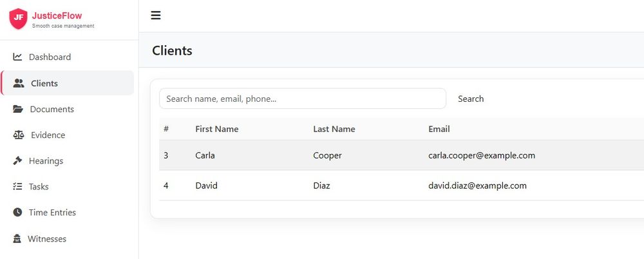644x259 pixels.
Task: Click the Clients people icon
Action: [19, 83]
